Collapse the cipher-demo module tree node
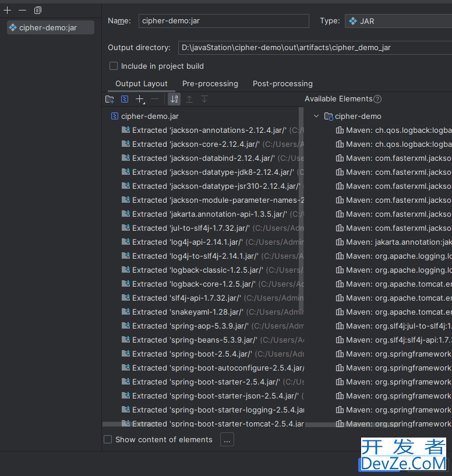This screenshot has width=452, height=476. [x=316, y=116]
